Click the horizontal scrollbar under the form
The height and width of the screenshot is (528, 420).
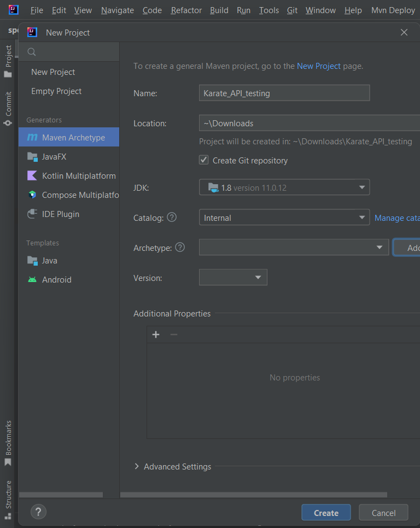pos(254,495)
